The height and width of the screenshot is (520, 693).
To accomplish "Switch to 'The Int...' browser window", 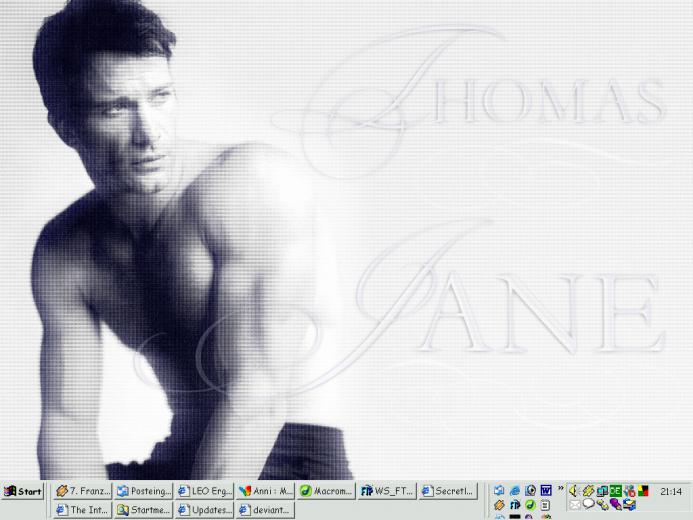I will [x=83, y=510].
